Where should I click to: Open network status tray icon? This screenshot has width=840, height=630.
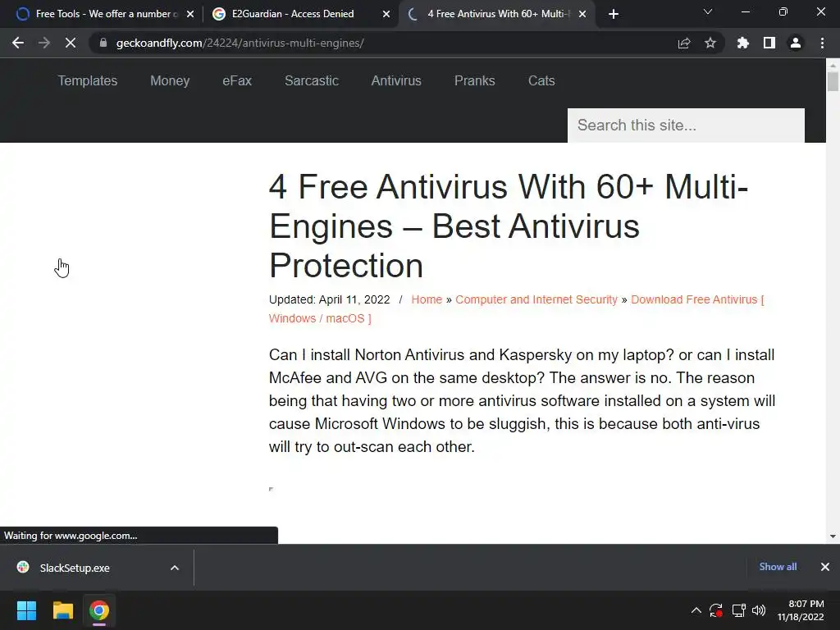pos(739,610)
